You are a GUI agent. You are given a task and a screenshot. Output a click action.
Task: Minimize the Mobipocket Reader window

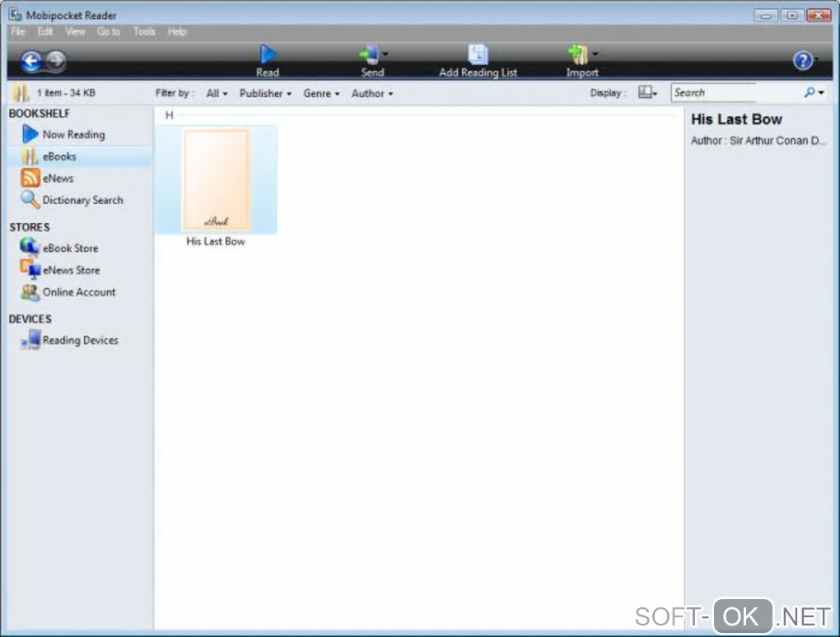tap(765, 15)
